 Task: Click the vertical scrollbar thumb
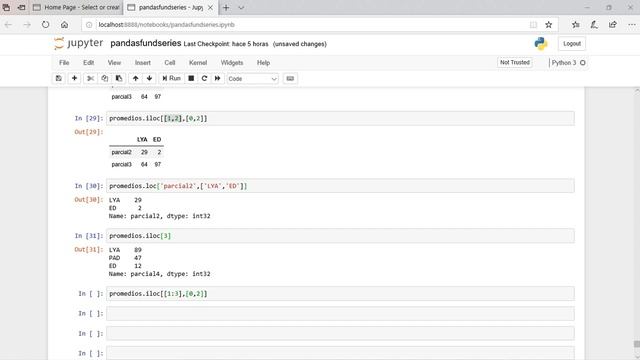coord(636,344)
